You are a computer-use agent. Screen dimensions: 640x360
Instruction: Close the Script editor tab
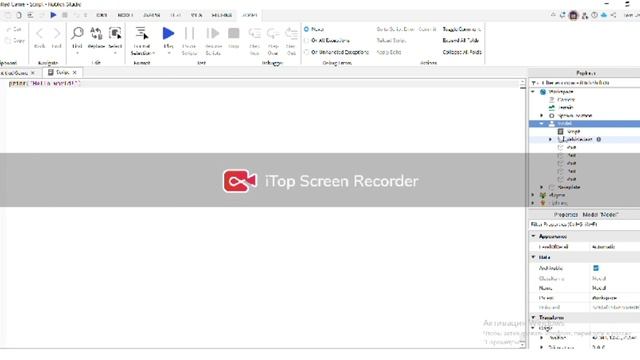(x=75, y=73)
